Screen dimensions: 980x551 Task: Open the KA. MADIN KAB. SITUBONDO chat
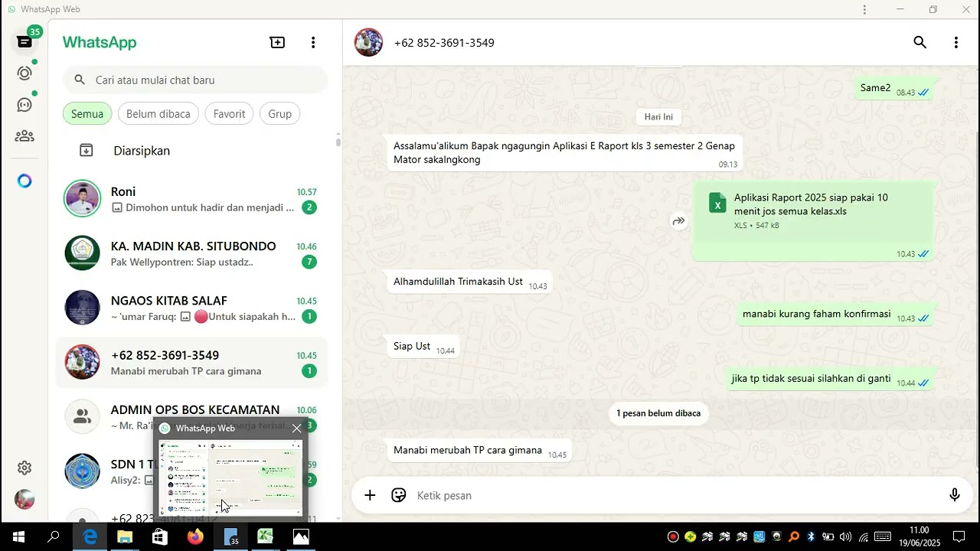coord(192,254)
